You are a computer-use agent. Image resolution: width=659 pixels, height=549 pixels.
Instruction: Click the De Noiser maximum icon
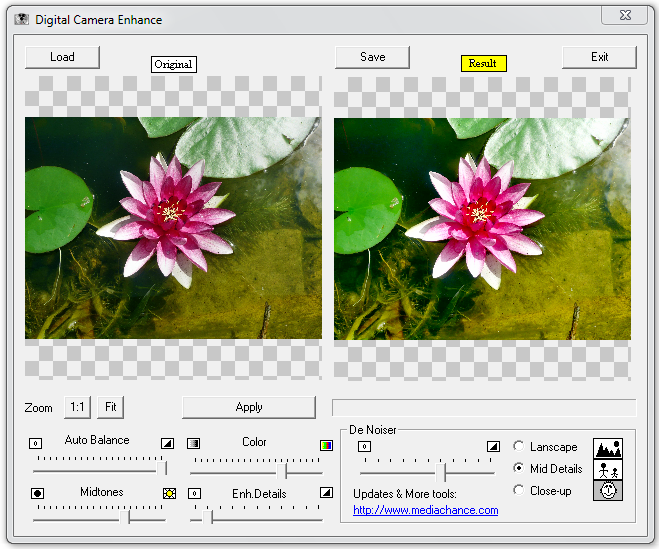[493, 446]
